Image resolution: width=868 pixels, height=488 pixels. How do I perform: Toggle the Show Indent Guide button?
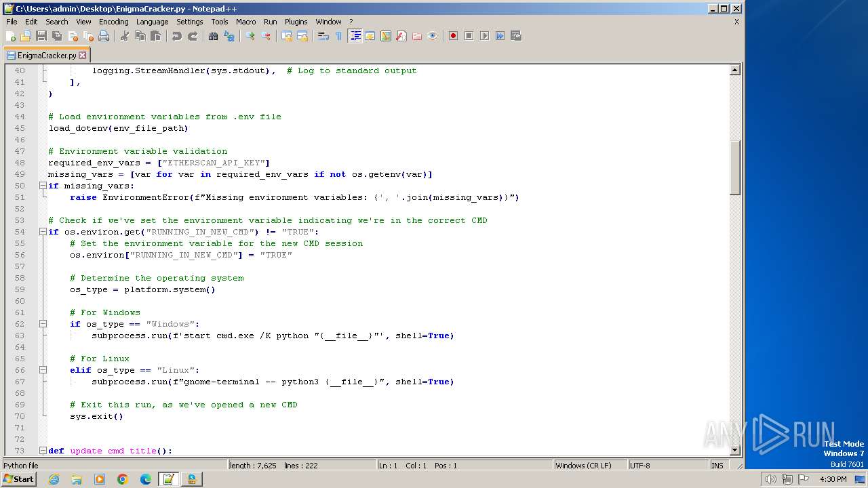click(x=355, y=36)
